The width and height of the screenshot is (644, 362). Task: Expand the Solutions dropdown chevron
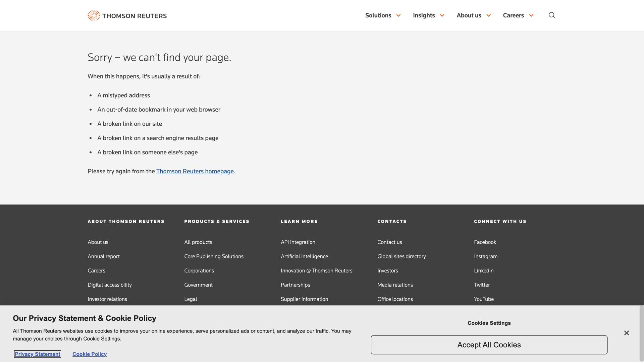[x=398, y=15]
